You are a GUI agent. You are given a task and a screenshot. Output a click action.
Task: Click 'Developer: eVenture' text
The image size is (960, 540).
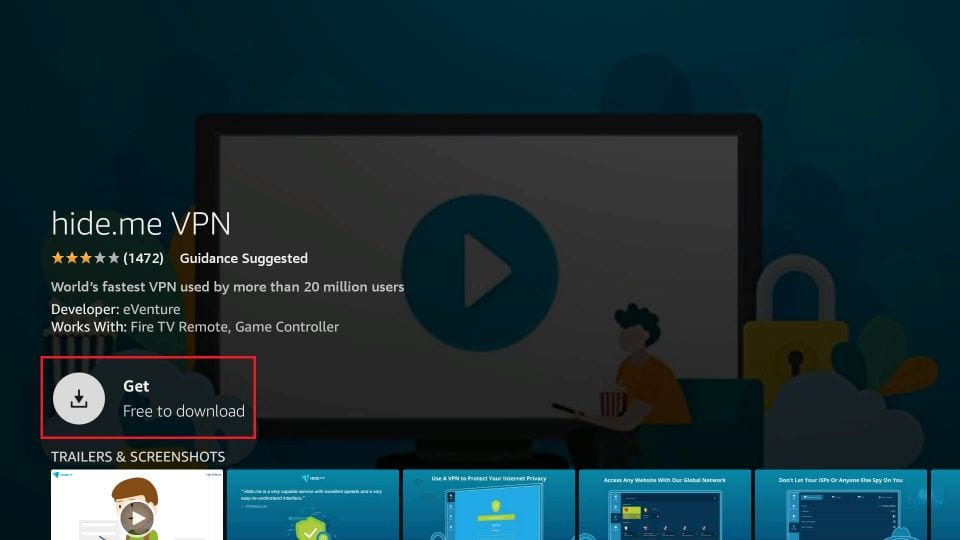pos(116,309)
